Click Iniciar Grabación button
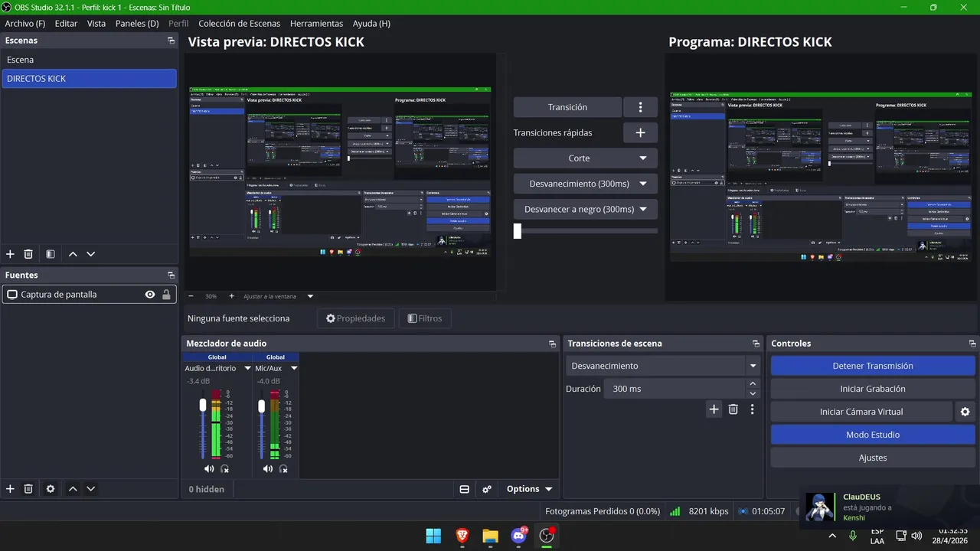 (872, 389)
